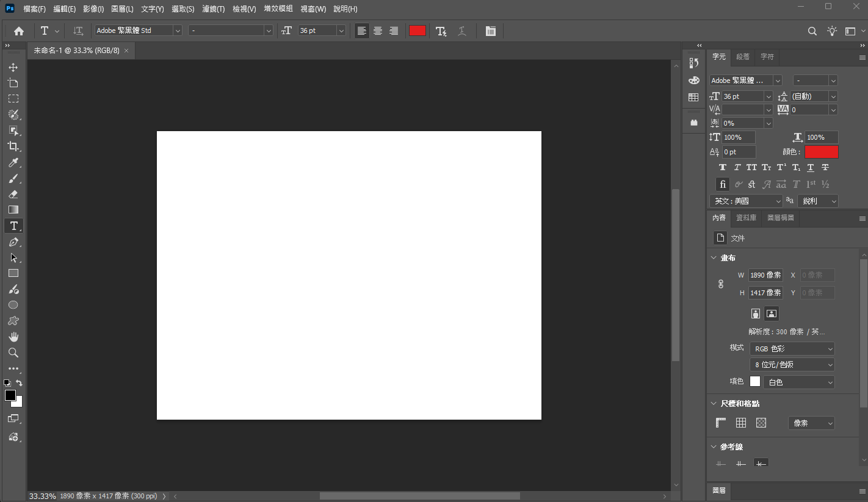Click the black foreground color swatch
The image size is (868, 502).
pyautogui.click(x=10, y=395)
